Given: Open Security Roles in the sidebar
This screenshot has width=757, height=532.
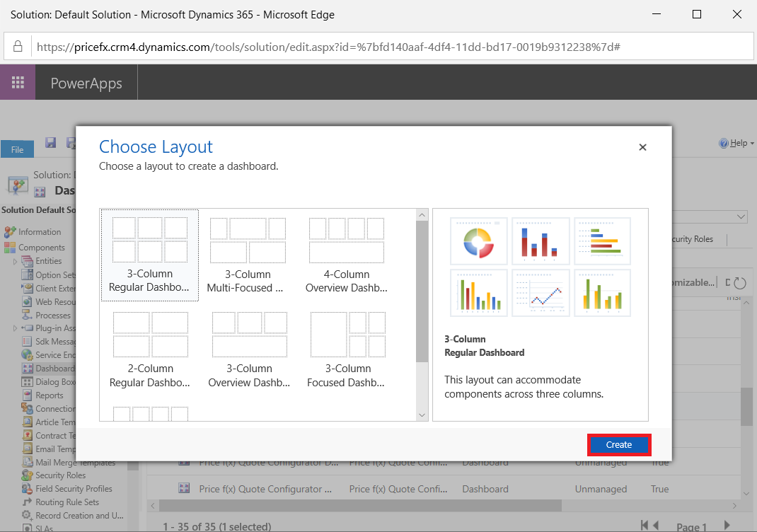Looking at the screenshot, I should (60, 475).
